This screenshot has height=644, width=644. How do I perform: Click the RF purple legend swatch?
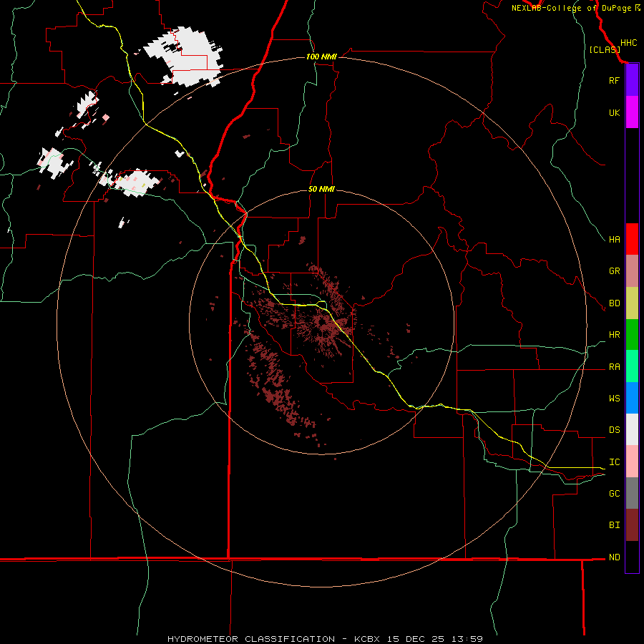pyautogui.click(x=632, y=80)
